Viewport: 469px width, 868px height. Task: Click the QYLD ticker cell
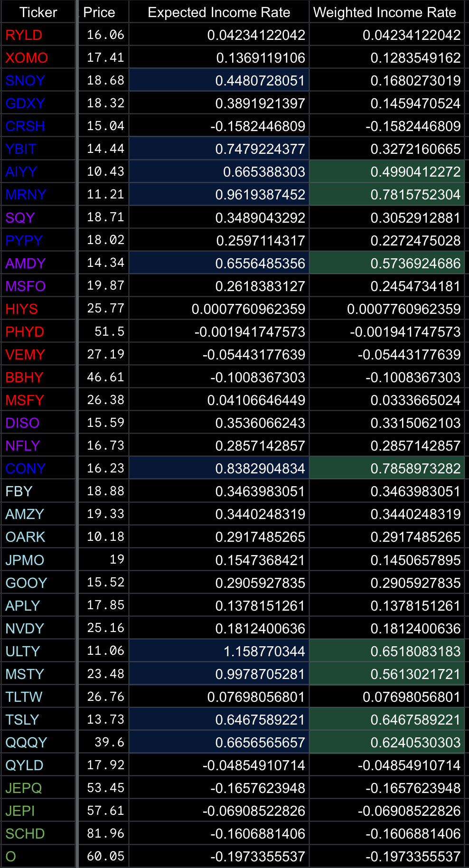[38, 765]
